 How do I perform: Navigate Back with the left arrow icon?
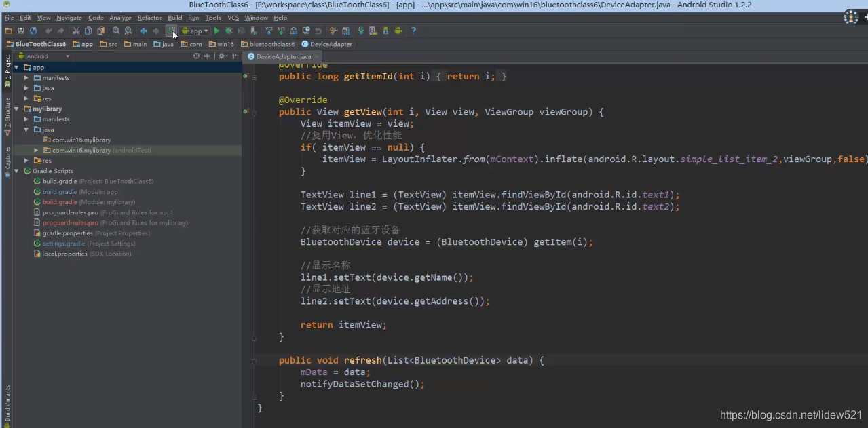pyautogui.click(x=143, y=31)
